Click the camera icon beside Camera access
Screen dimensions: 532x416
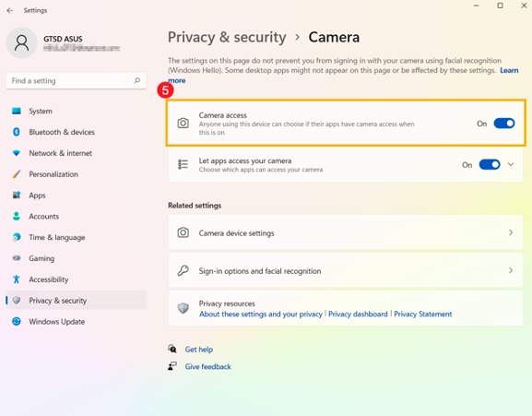point(183,123)
